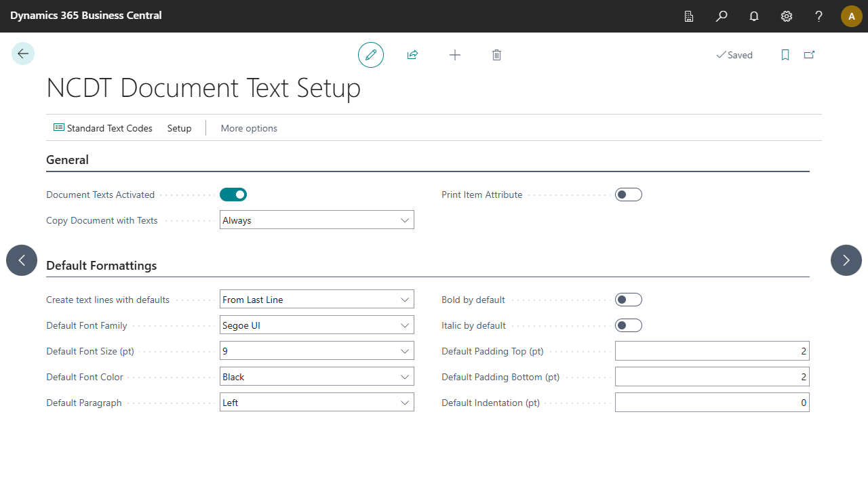Open the search magnifier icon
Image resolution: width=868 pixels, height=488 pixels.
[x=722, y=16]
